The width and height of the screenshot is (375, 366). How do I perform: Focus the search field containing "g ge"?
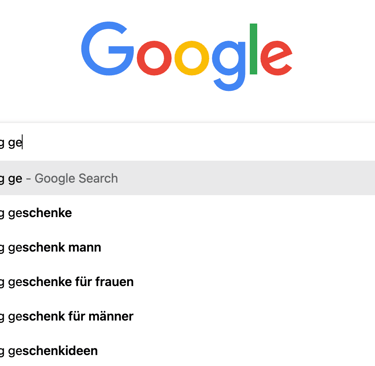[x=187, y=143]
